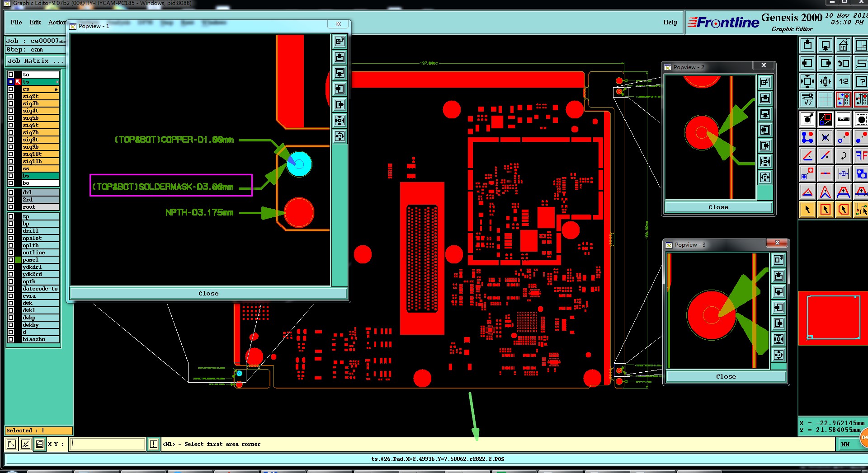This screenshot has width=868, height=473.
Task: Open the exclamation options beside the XY field
Action: (154, 444)
